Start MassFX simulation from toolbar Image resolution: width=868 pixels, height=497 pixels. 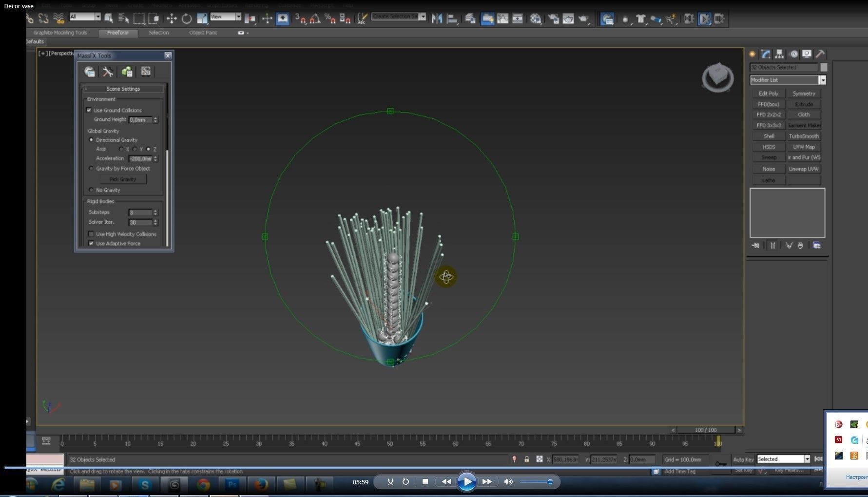click(705, 19)
